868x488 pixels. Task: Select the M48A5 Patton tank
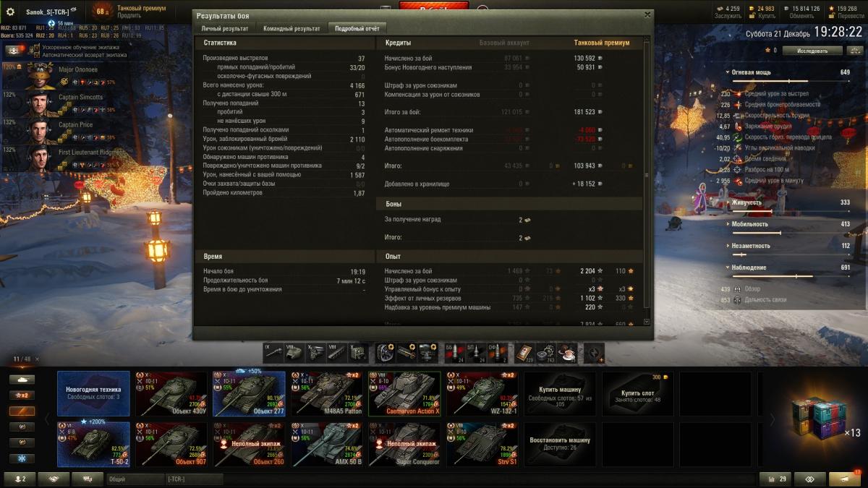coord(326,394)
